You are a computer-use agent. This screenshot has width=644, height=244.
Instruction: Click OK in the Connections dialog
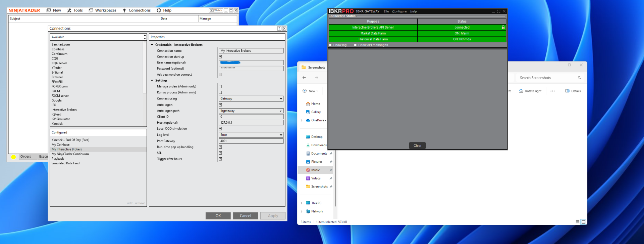(x=218, y=216)
